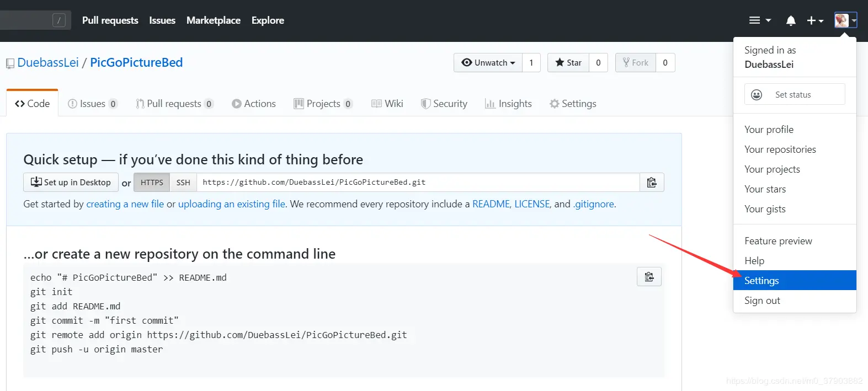This screenshot has width=868, height=391.
Task: Open the Wiki tab
Action: tap(387, 104)
